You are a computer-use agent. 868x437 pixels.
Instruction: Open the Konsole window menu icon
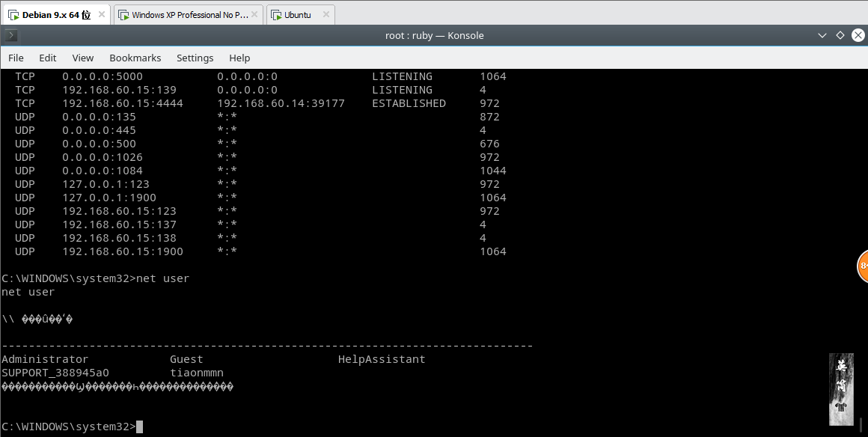point(11,35)
